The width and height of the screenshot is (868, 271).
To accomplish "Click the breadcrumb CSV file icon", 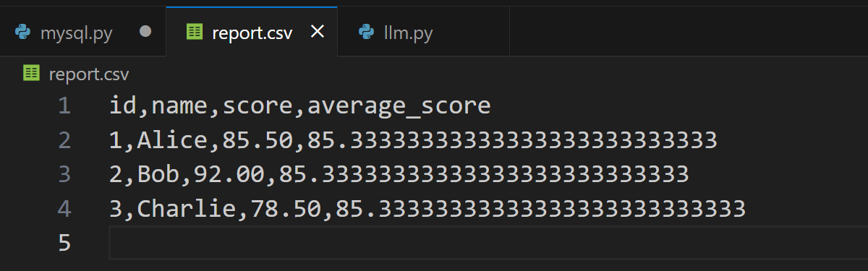I will pos(31,72).
